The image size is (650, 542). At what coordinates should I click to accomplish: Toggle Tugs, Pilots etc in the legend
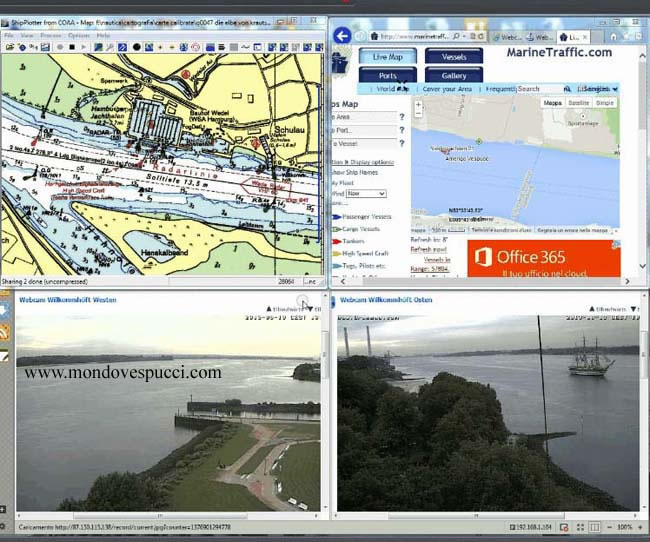(x=359, y=266)
